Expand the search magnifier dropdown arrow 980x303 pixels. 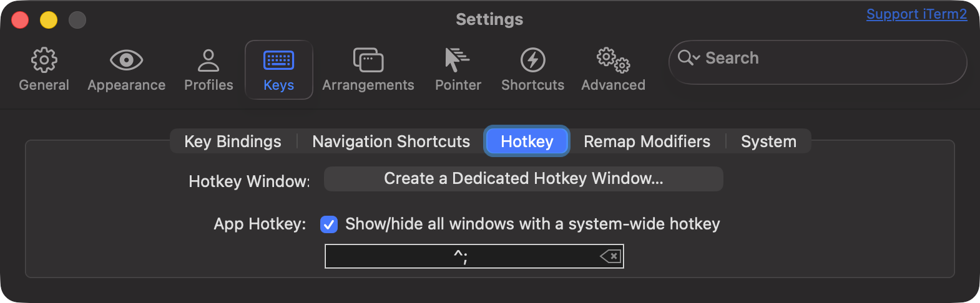689,58
